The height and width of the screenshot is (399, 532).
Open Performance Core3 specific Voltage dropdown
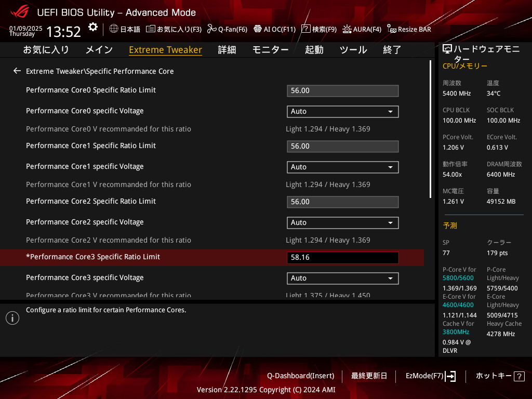(x=342, y=278)
